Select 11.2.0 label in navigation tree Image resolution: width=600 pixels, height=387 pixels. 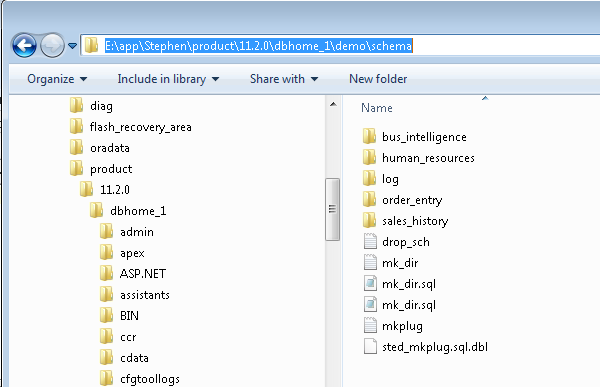point(115,190)
